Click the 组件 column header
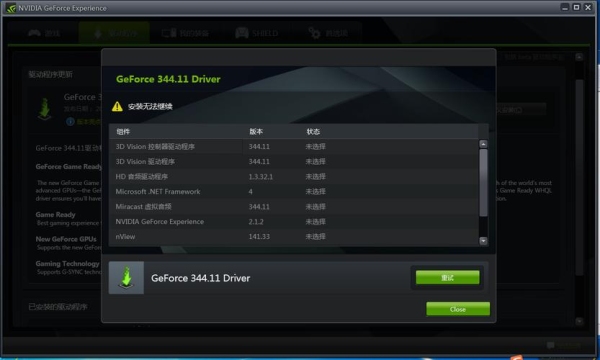This screenshot has width=600, height=360. click(123, 132)
